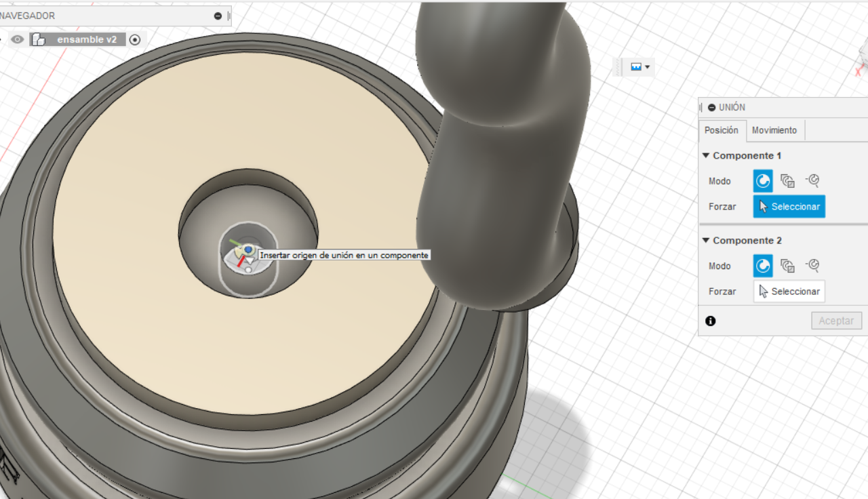Click Seleccionar button for Componente 2

(x=789, y=291)
